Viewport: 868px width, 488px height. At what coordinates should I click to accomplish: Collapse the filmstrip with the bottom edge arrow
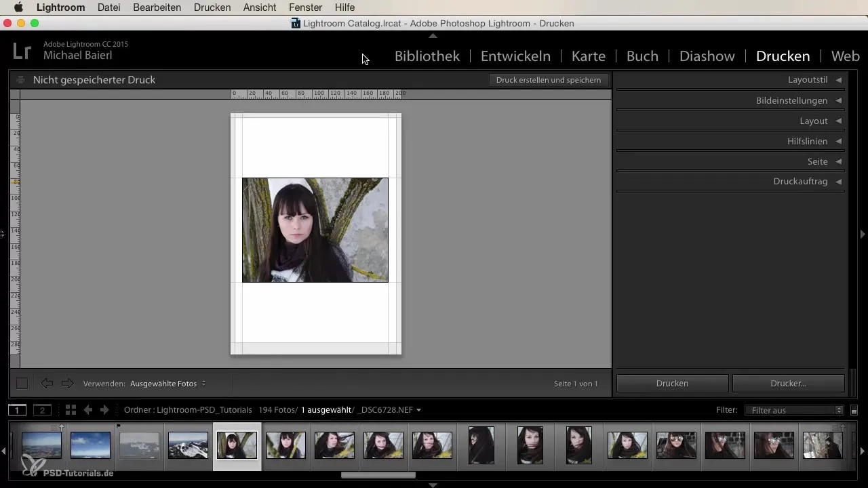[433, 485]
